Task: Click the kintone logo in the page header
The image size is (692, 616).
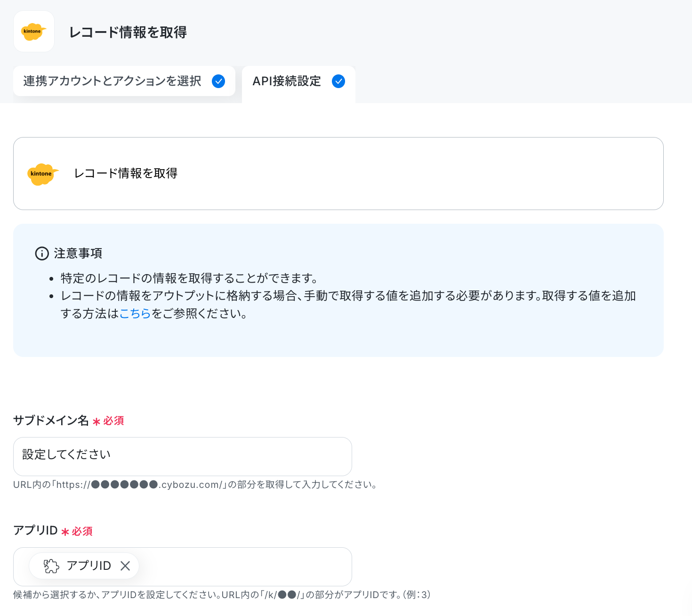Action: point(34,32)
